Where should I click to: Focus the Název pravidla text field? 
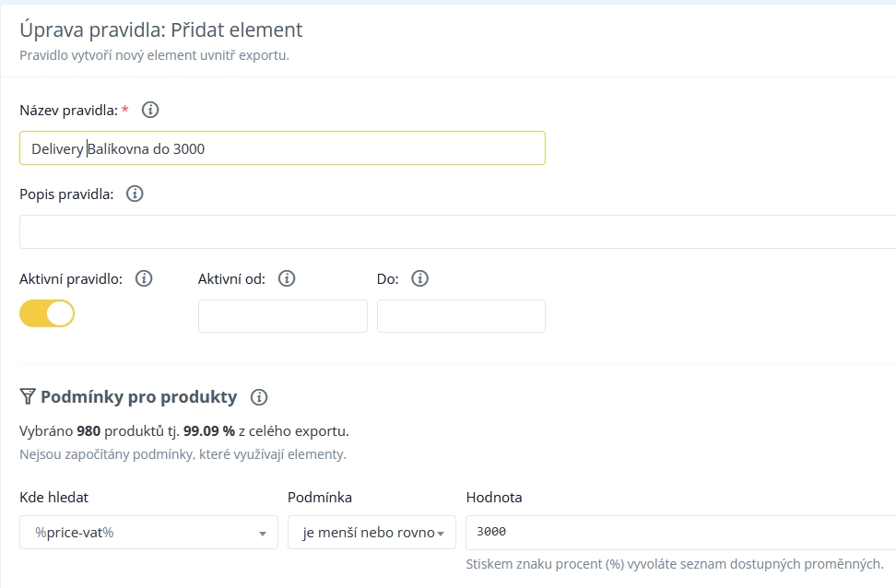pyautogui.click(x=282, y=147)
